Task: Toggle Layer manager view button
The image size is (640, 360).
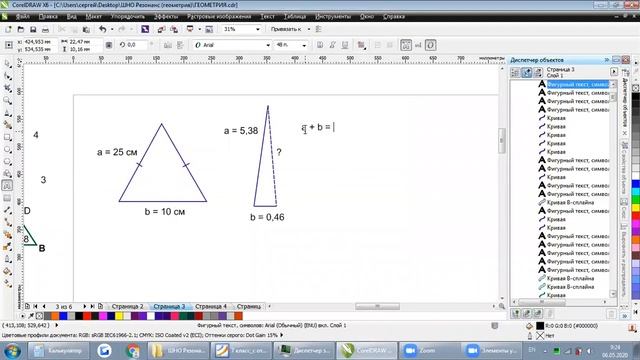Action: (538, 73)
